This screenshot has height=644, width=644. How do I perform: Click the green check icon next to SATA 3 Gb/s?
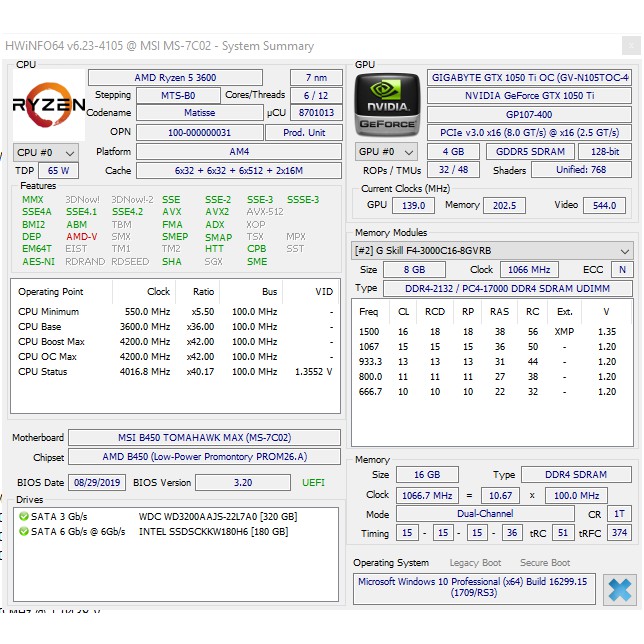[24, 516]
